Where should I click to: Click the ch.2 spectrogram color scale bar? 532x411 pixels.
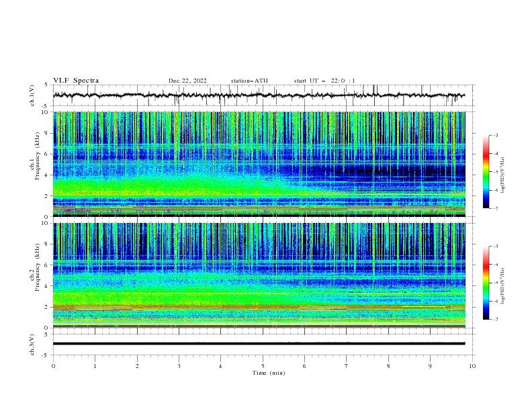[486, 283]
